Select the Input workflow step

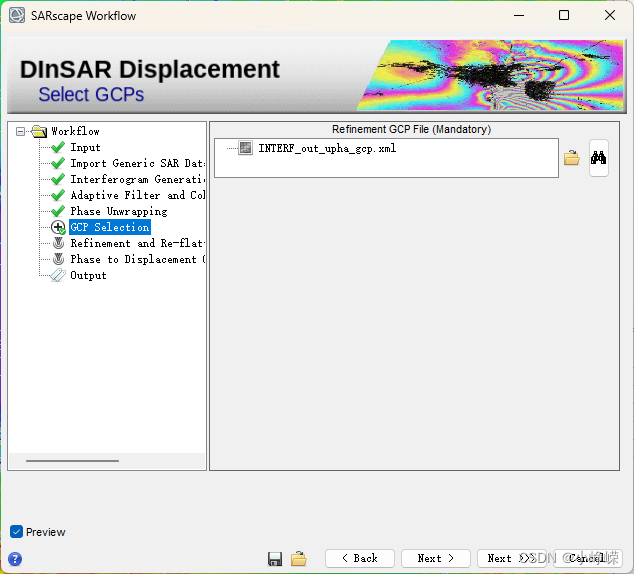(85, 147)
